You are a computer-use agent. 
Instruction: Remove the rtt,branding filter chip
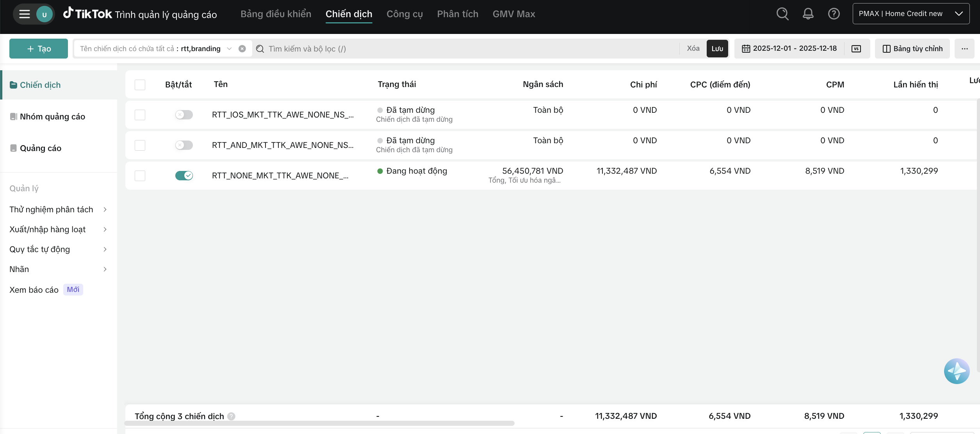242,49
